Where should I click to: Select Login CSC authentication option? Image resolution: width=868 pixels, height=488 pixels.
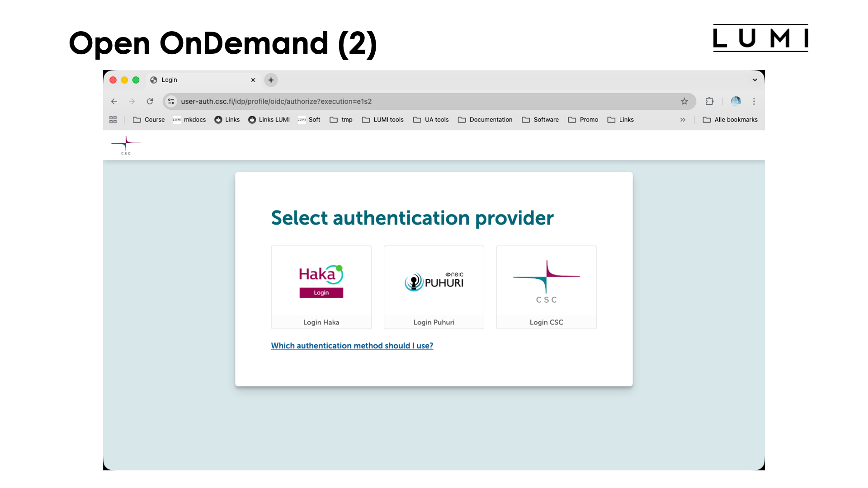click(546, 287)
